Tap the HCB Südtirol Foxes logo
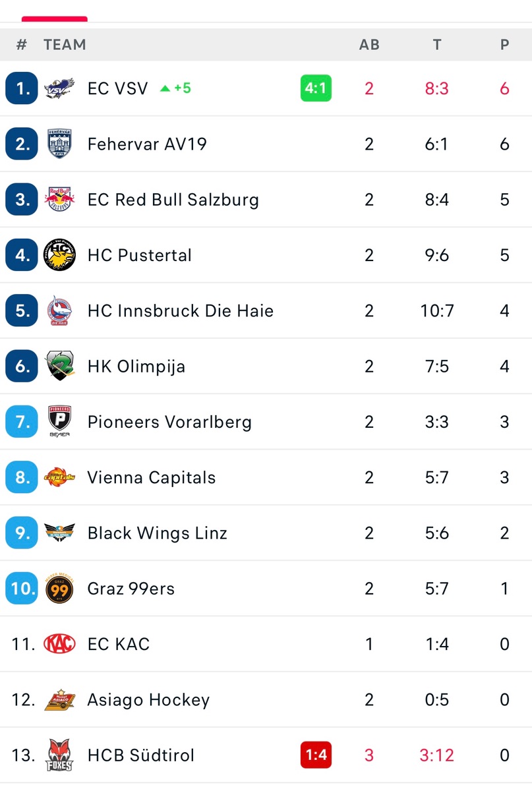Viewport: 532px width, 791px height. pos(59,755)
